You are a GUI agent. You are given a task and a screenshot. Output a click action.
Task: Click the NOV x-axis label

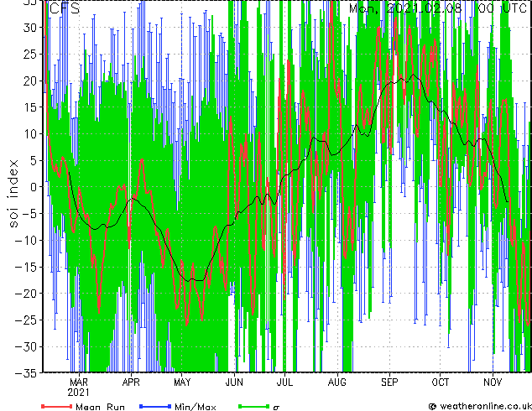(x=493, y=382)
